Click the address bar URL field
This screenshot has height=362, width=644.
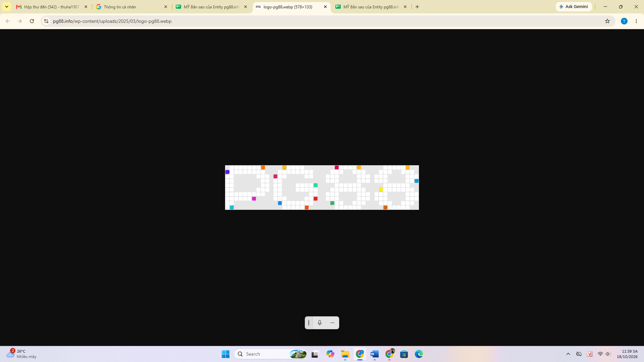322,21
